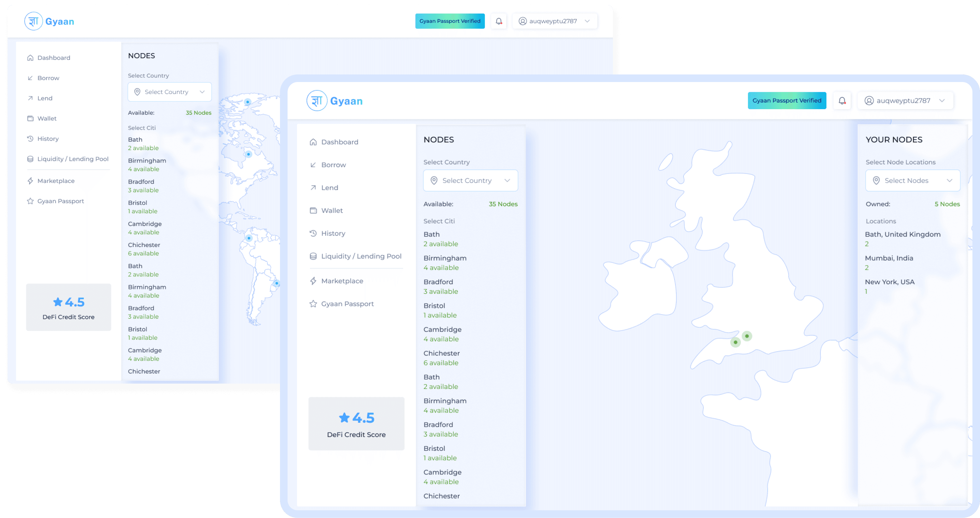The image size is (980, 518).
Task: Open Liquidity / Lending Pool in back sidebar
Action: pyautogui.click(x=68, y=159)
